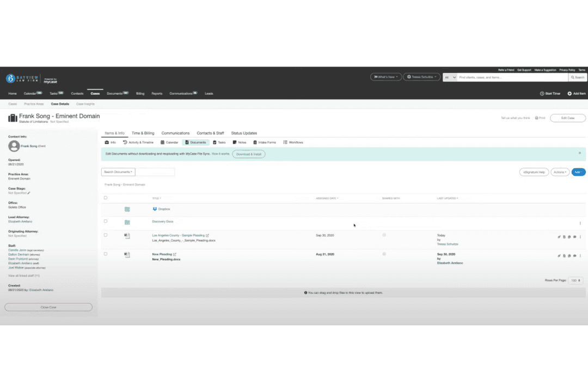Click the Los Angeles County pleading document icon
This screenshot has height=392, width=588.
(127, 236)
